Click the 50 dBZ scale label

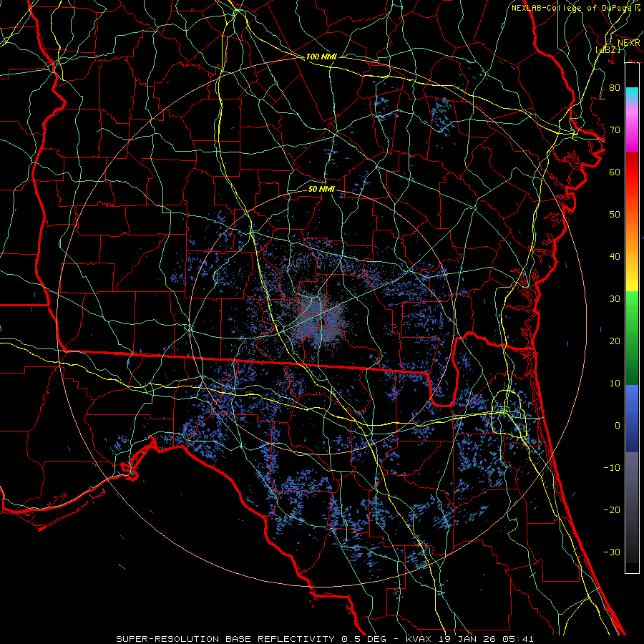(x=615, y=215)
